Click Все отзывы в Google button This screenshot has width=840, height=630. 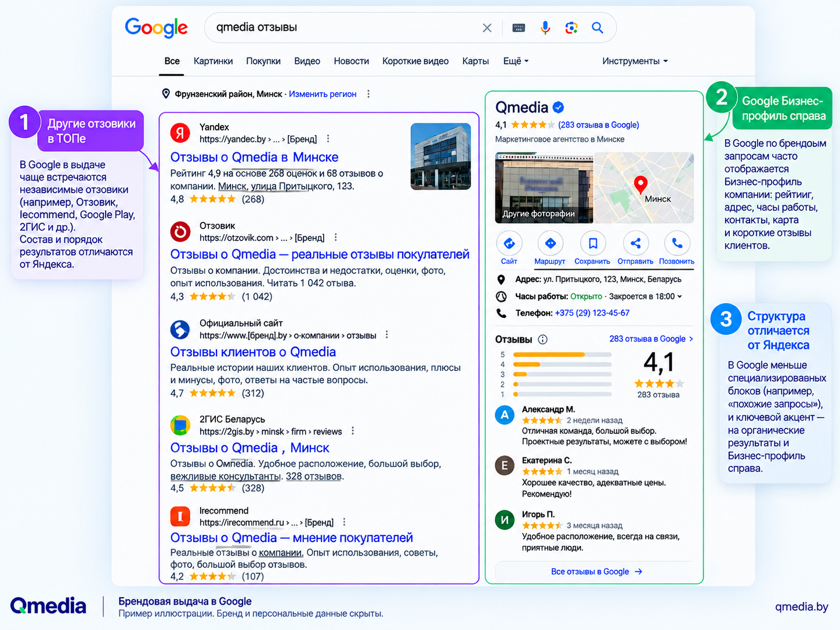596,571
